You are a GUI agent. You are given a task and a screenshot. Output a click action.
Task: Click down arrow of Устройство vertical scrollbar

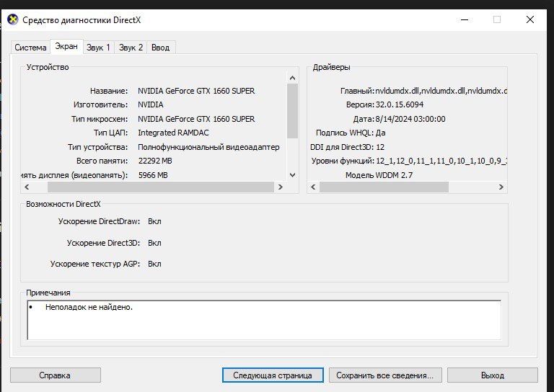click(x=292, y=174)
